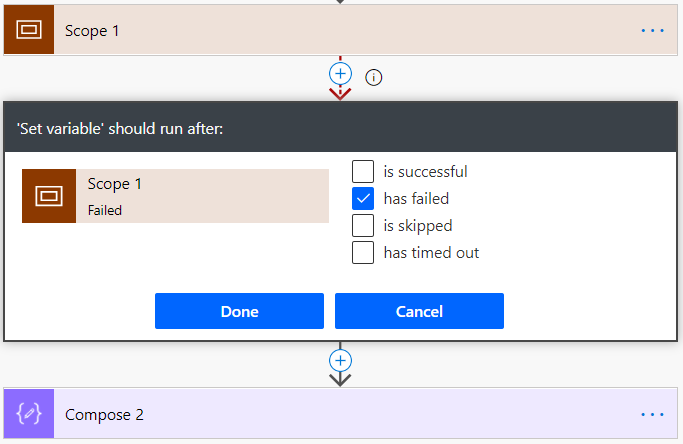Tick the 'is skipped' checkbox
The height and width of the screenshot is (444, 683).
[x=362, y=225]
